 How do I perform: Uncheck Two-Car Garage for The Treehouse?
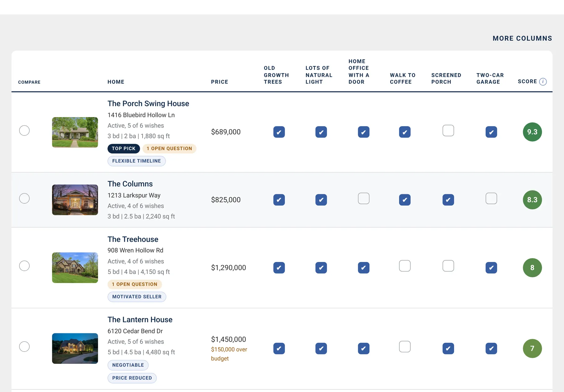tap(491, 268)
